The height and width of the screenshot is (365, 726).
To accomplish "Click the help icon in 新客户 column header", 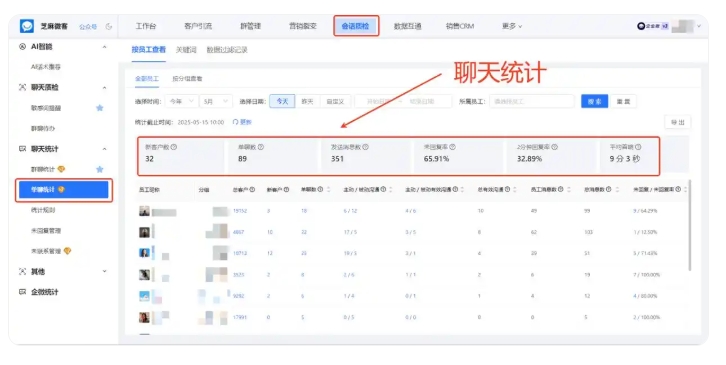I will pyautogui.click(x=287, y=189).
